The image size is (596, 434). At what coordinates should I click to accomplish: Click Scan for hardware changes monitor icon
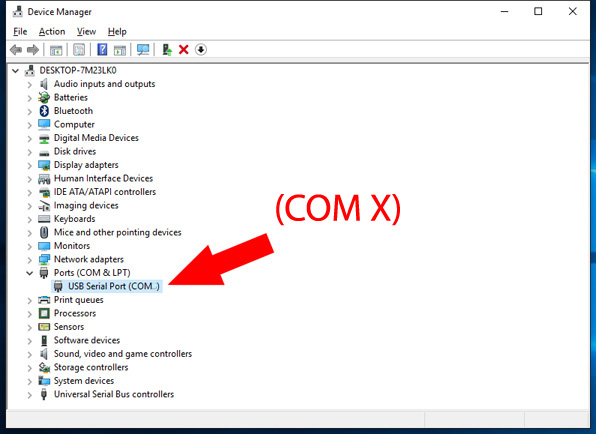click(x=143, y=50)
